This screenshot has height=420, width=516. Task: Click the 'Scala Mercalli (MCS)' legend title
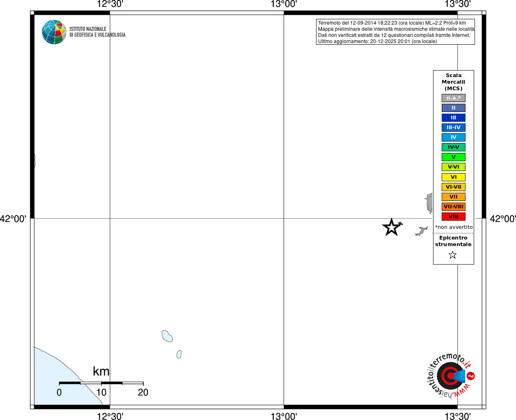tap(454, 82)
